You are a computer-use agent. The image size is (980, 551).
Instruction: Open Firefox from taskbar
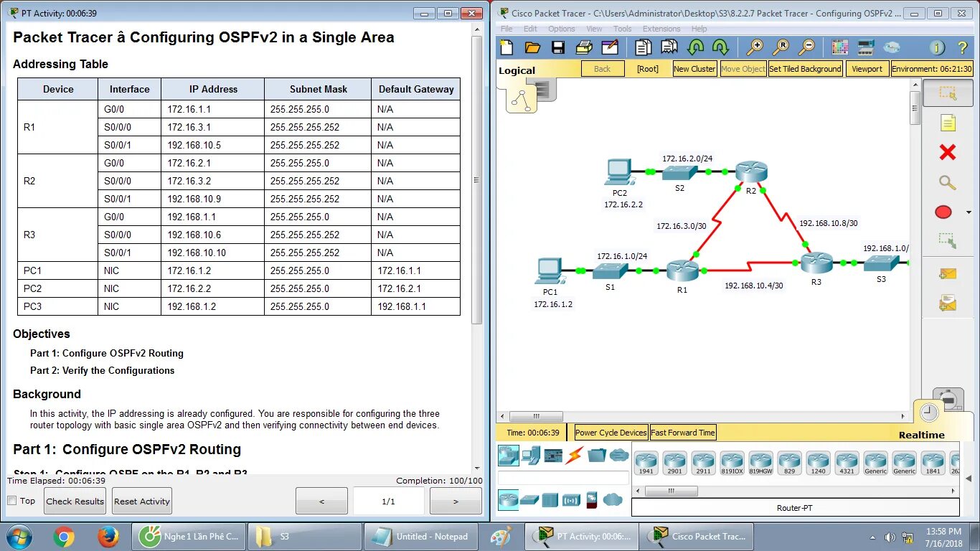tap(108, 537)
